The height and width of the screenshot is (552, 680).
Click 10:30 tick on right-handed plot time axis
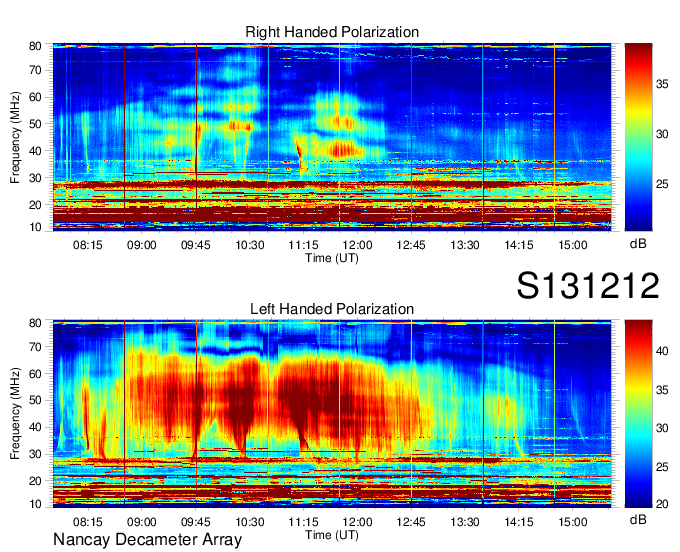[x=249, y=245]
